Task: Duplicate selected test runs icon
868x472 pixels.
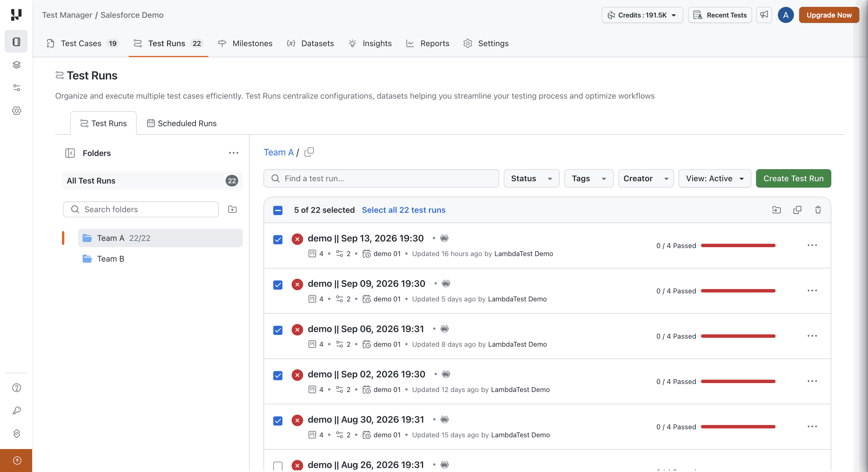Action: 797,210
